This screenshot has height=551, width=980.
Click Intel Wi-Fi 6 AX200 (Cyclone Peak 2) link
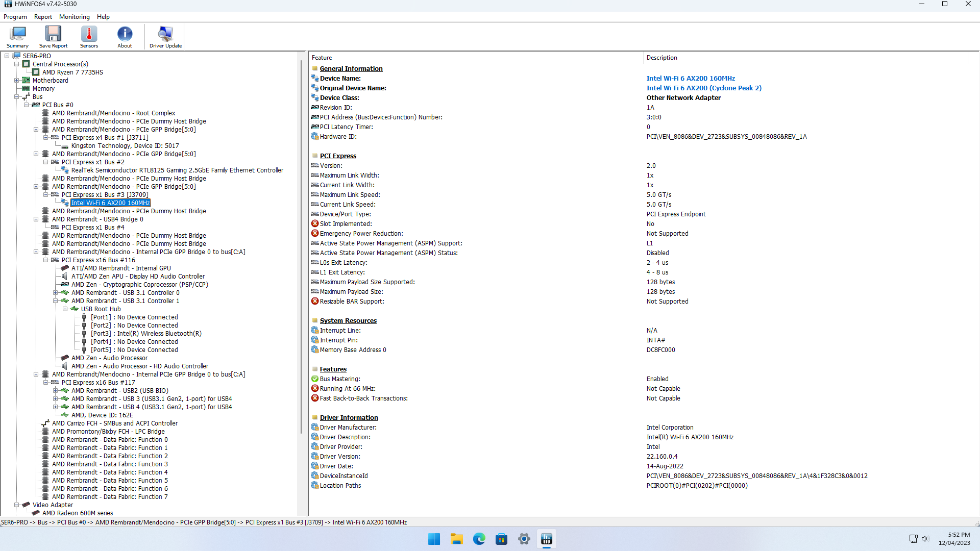pos(704,88)
